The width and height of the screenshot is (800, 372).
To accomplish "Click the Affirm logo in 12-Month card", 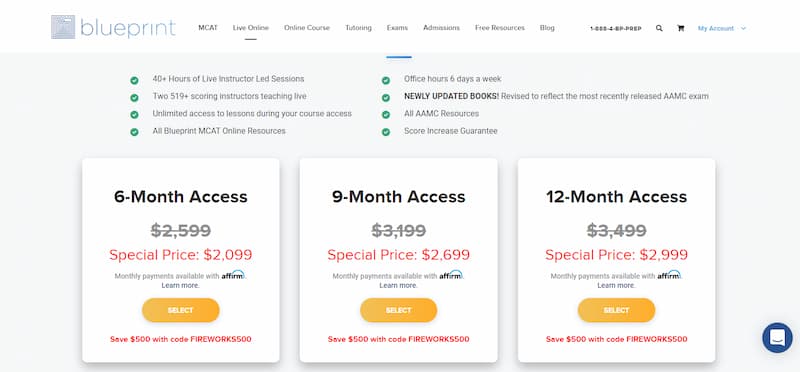I will click(669, 275).
